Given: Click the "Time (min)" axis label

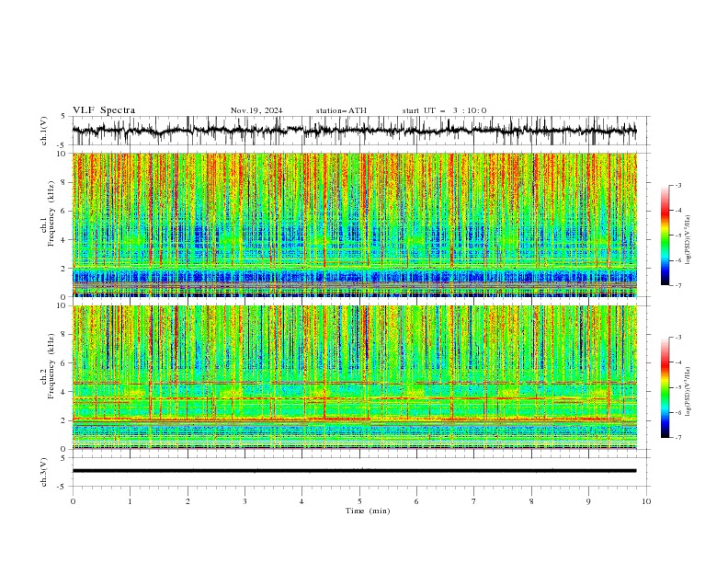Looking at the screenshot, I should (368, 511).
